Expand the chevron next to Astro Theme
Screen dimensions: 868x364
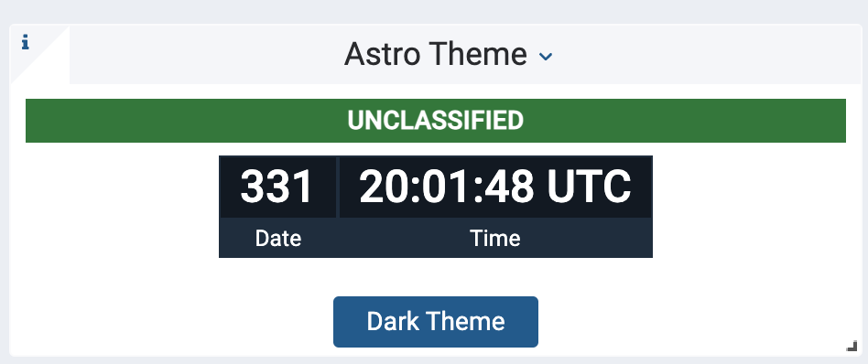coord(546,56)
